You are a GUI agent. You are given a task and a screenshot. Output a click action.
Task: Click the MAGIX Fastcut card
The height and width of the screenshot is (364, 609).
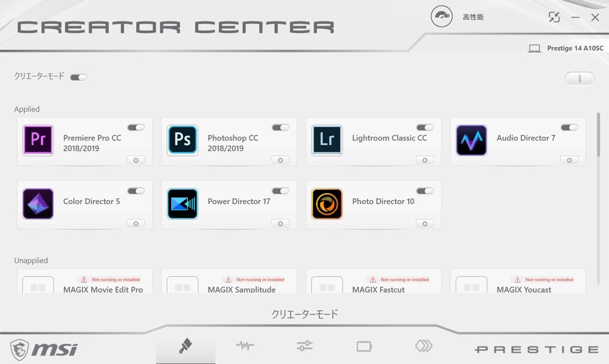click(373, 281)
